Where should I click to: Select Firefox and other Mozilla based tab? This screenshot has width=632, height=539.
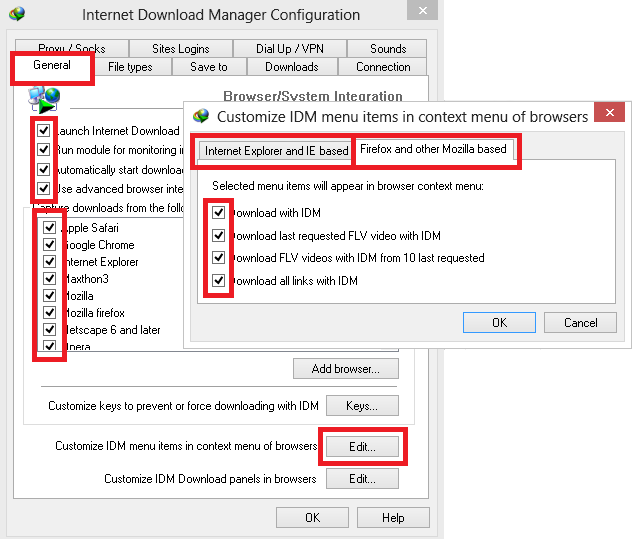click(x=433, y=149)
